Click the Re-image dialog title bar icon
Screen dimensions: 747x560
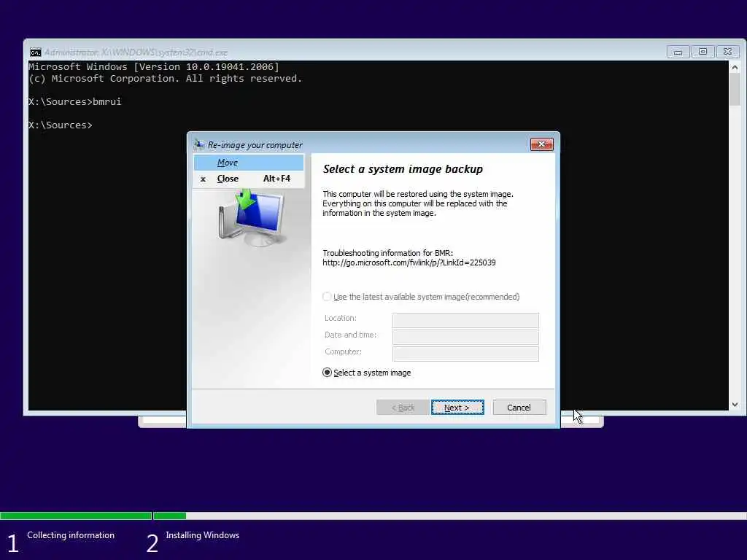click(199, 144)
